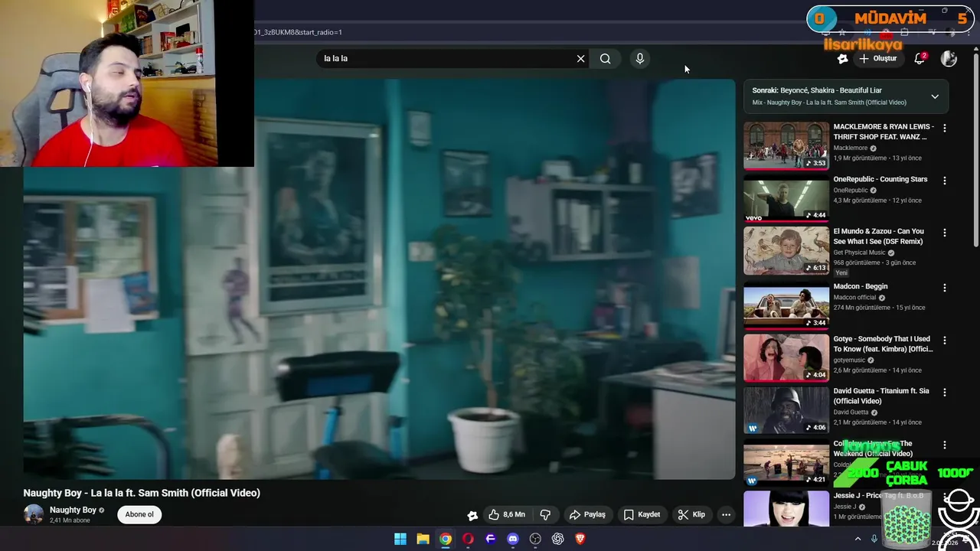The image size is (980, 551).
Task: Open OBS Studio from taskbar
Action: point(535,539)
